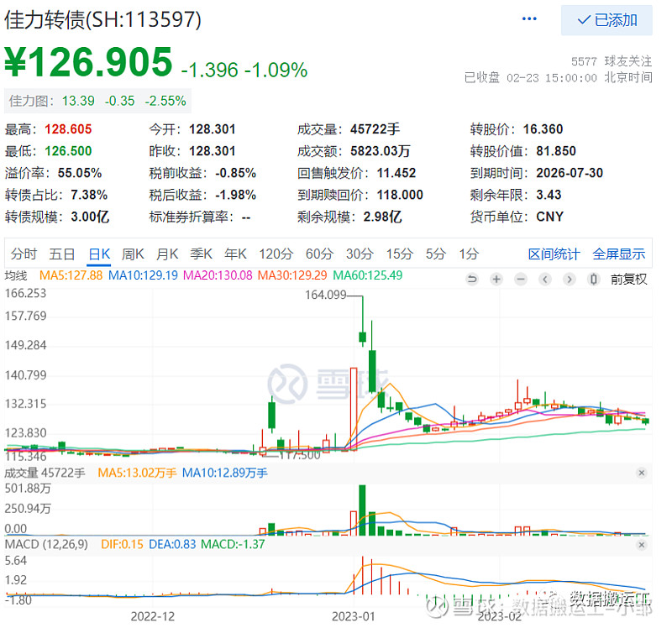Click the 最低 value 126.500
The image size is (672, 628).
tap(68, 151)
